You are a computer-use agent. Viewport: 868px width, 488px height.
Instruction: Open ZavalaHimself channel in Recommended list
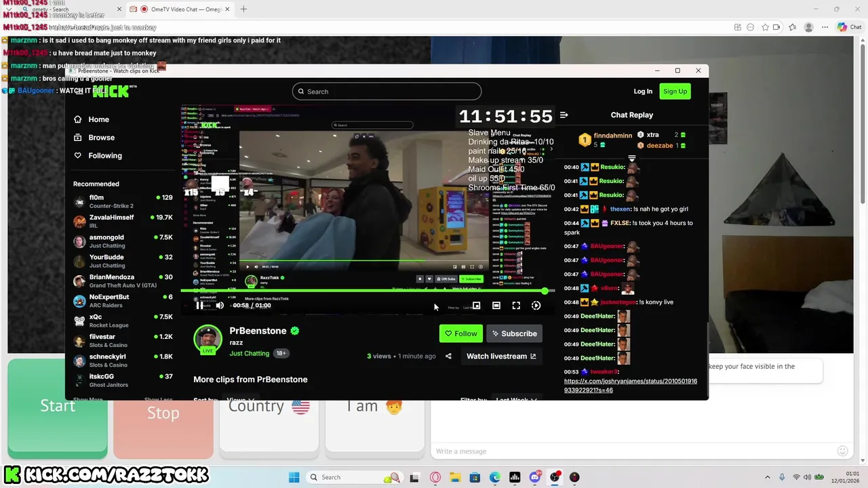123,221
